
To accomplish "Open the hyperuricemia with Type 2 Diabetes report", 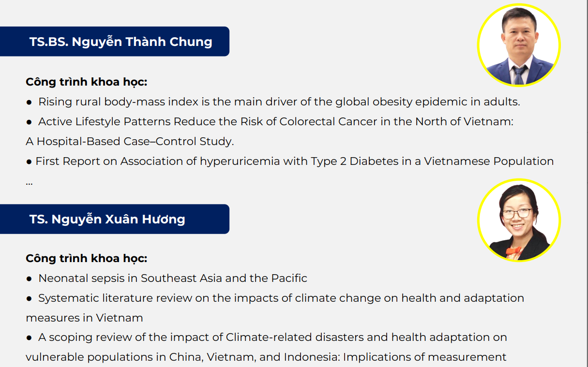I will coord(295,161).
